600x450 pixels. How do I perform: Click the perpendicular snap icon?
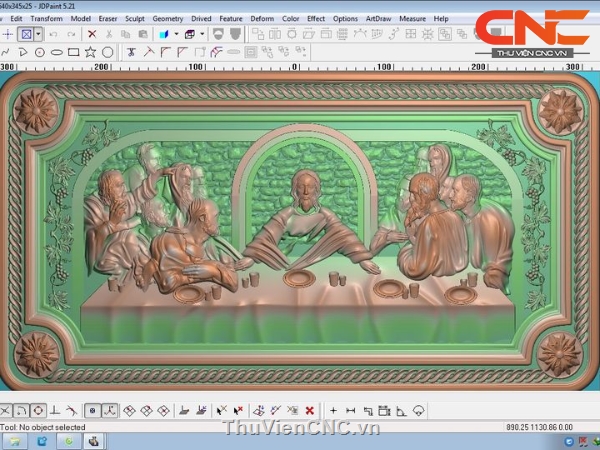[55, 411]
